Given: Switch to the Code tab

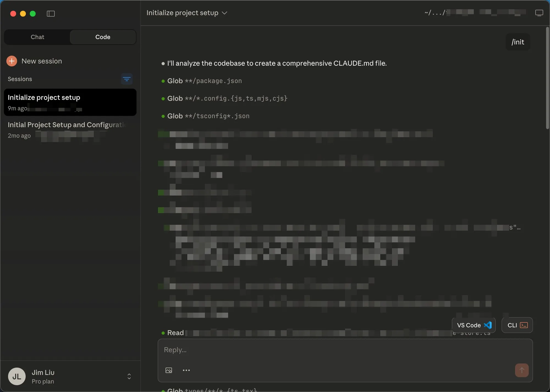Looking at the screenshot, I should tap(103, 37).
